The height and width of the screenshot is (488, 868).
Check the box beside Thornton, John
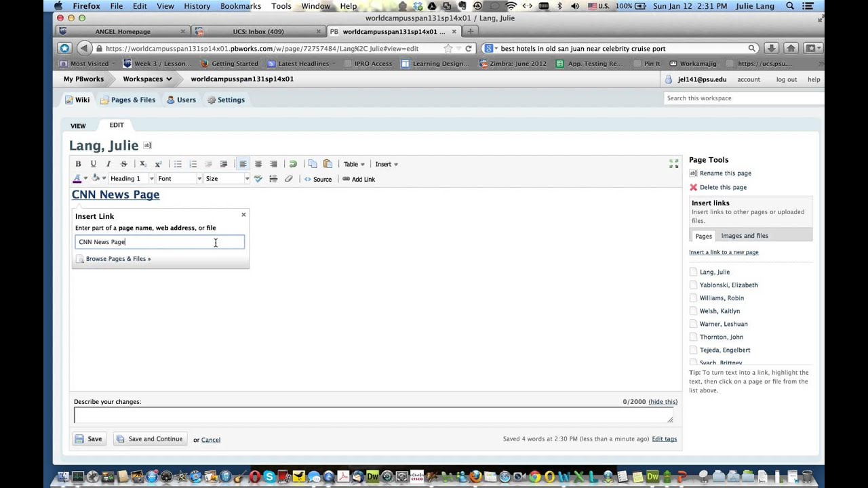693,337
